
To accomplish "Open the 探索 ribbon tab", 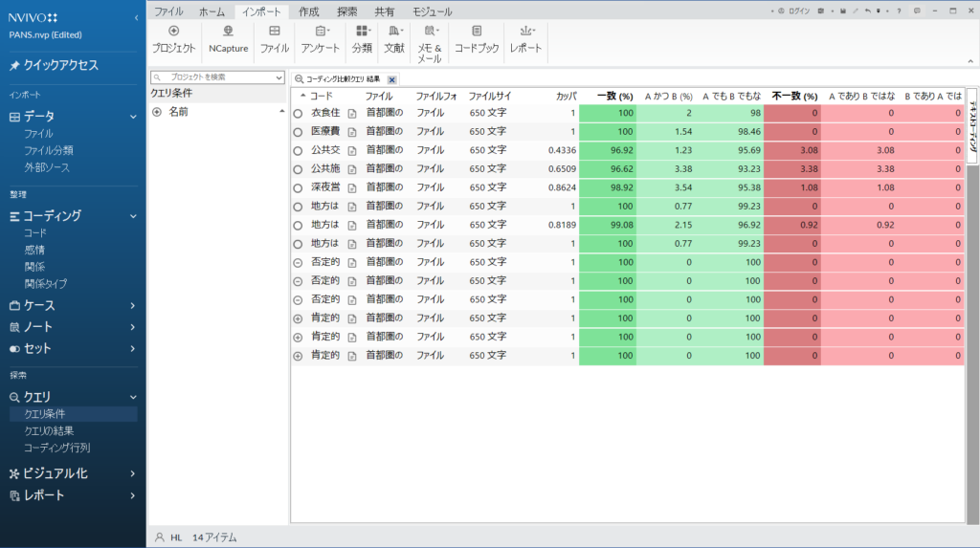I will [x=346, y=11].
